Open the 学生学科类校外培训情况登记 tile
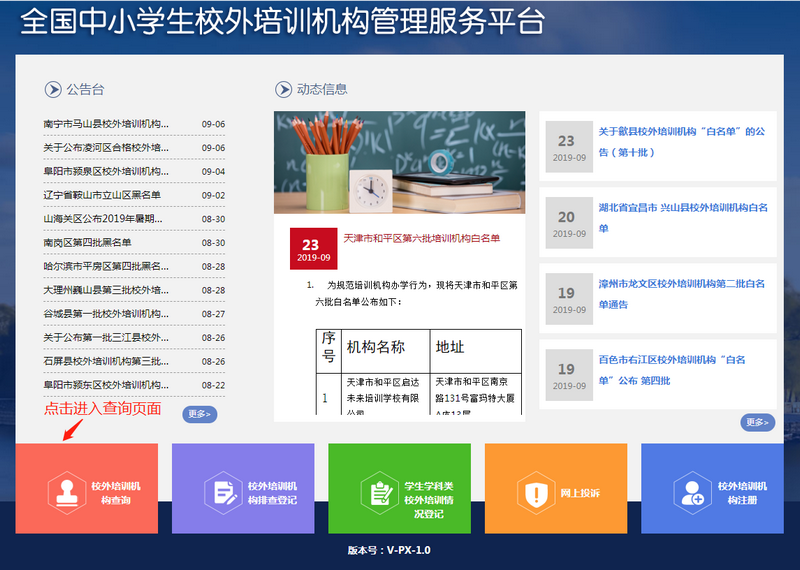This screenshot has width=800, height=570. [399, 488]
